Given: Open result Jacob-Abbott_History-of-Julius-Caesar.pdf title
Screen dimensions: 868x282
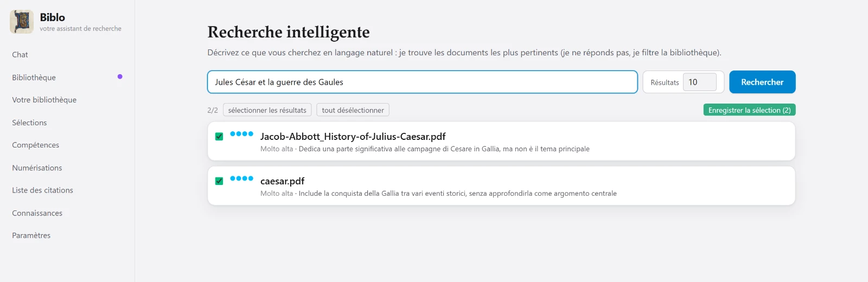Looking at the screenshot, I should [353, 137].
